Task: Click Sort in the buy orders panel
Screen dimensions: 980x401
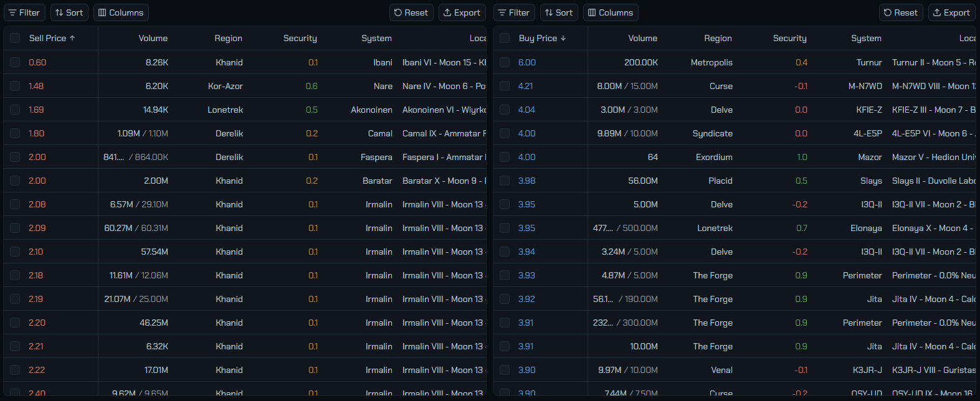Action: 559,12
